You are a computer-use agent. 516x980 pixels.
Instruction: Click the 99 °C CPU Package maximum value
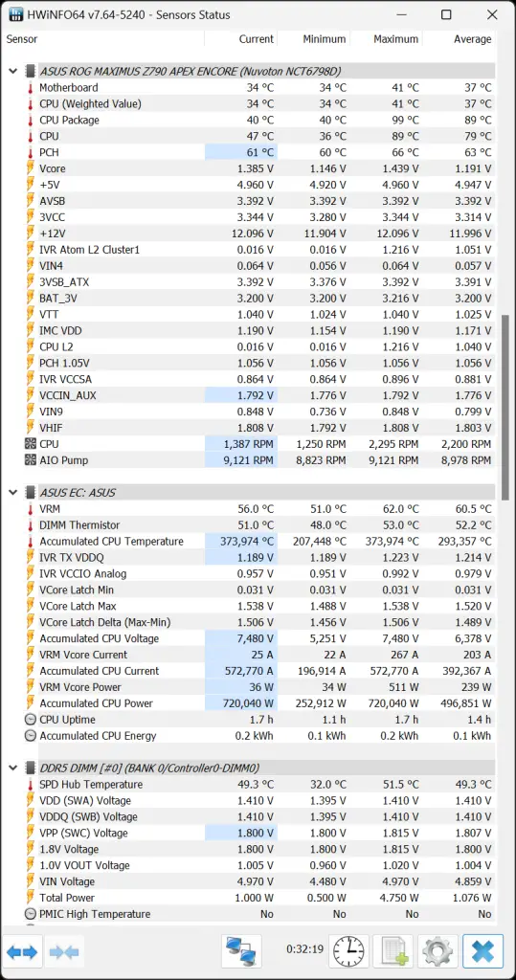point(405,120)
